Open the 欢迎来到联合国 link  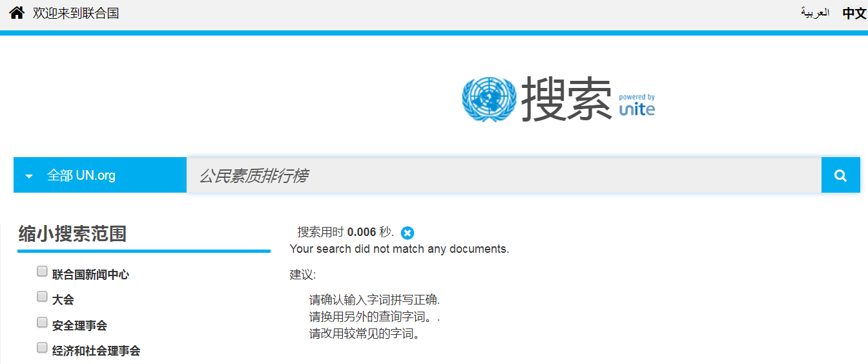[76, 13]
